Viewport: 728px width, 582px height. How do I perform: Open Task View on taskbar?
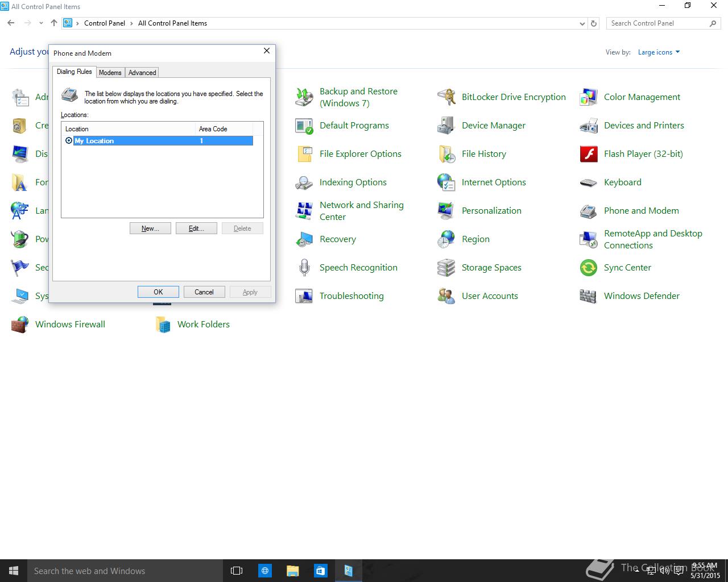point(237,571)
